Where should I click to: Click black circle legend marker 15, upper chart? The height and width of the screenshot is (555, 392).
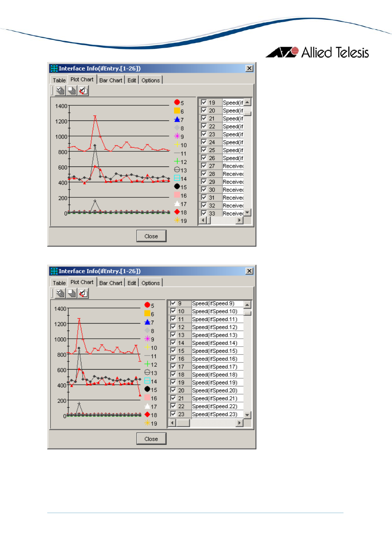pyautogui.click(x=177, y=186)
